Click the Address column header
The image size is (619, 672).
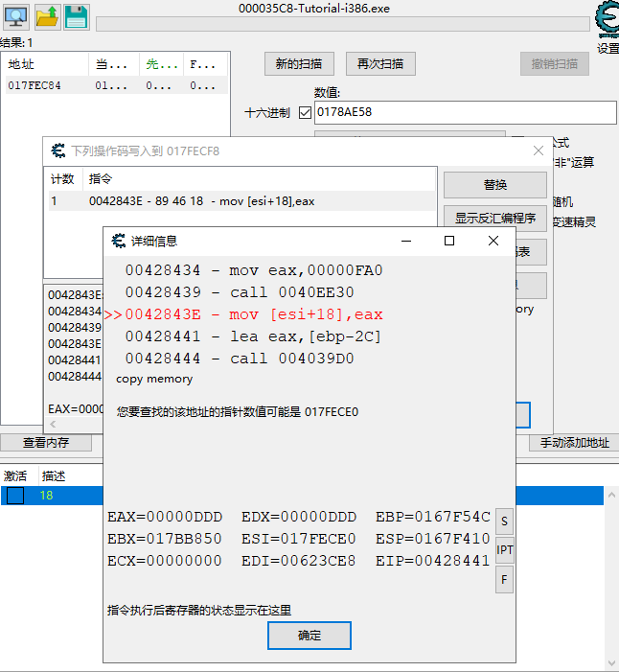pos(46,64)
